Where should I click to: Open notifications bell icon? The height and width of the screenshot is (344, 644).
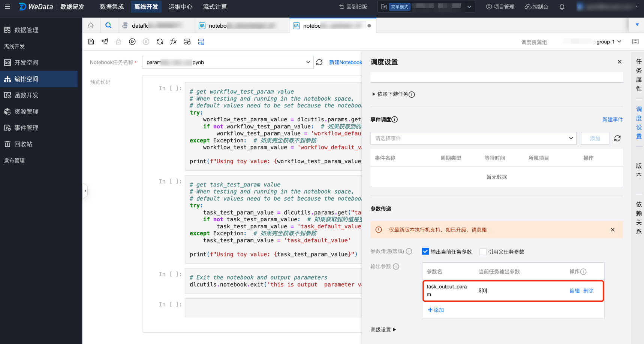tap(562, 7)
